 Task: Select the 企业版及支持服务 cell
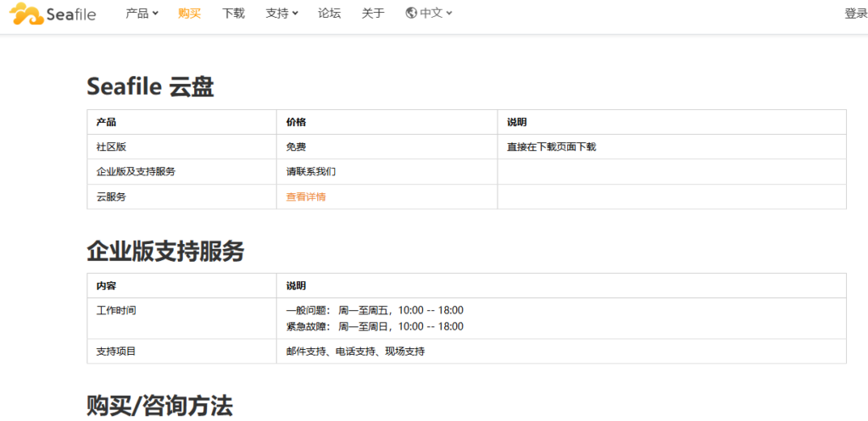(x=181, y=171)
